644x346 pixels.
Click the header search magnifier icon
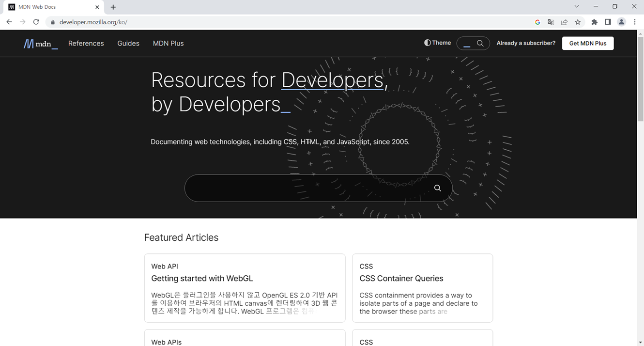tap(480, 43)
